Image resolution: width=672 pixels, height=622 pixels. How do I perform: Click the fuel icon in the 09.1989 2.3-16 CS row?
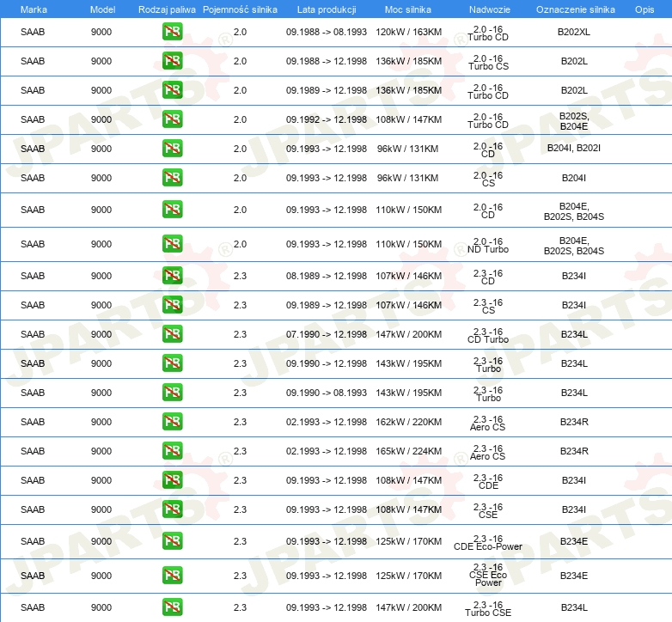172,305
